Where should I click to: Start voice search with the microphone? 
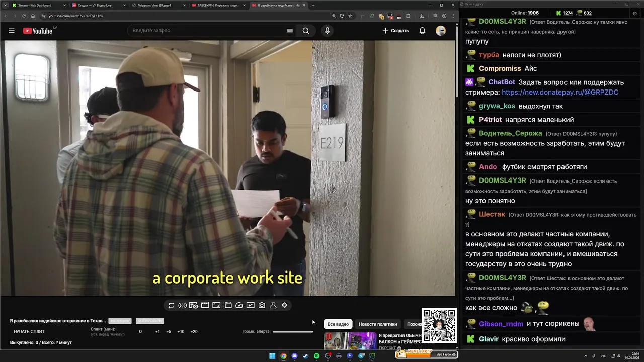tap(327, 31)
